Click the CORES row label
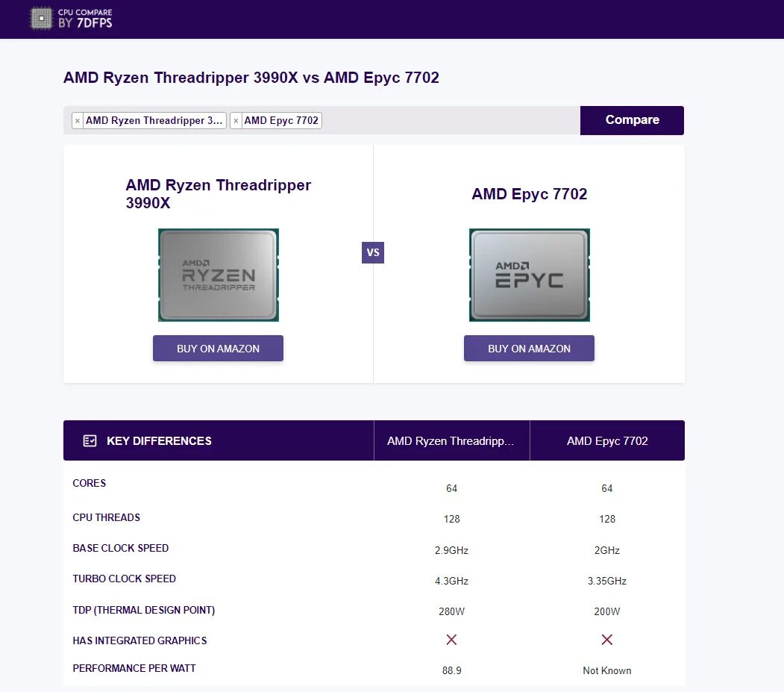Viewport: 784px width, 692px height. 90,483
